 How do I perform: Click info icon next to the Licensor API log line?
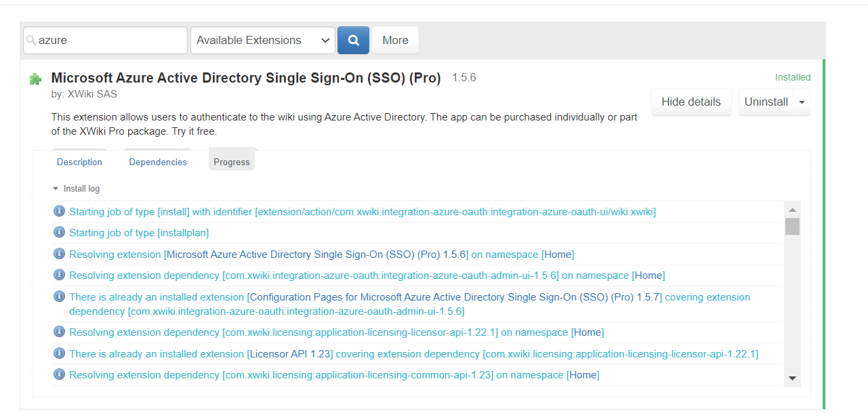pos(59,353)
